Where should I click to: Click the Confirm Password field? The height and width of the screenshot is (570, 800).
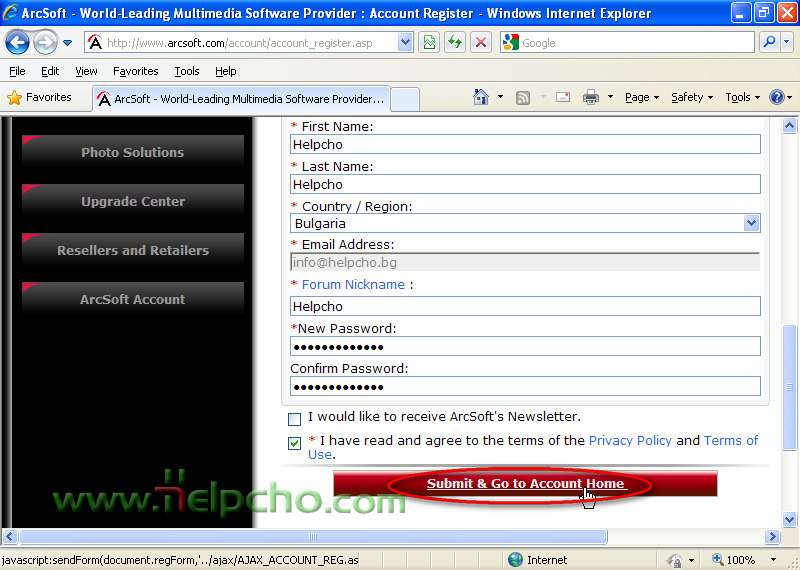pyautogui.click(x=525, y=386)
